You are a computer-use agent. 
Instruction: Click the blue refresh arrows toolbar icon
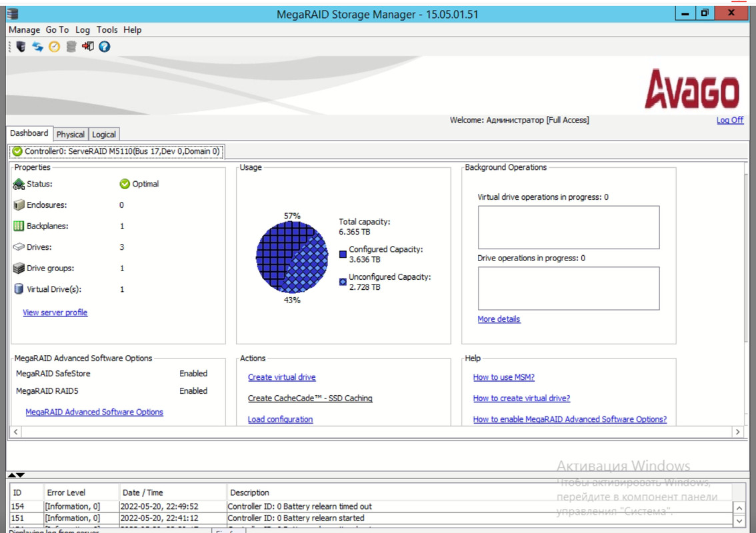tap(37, 47)
